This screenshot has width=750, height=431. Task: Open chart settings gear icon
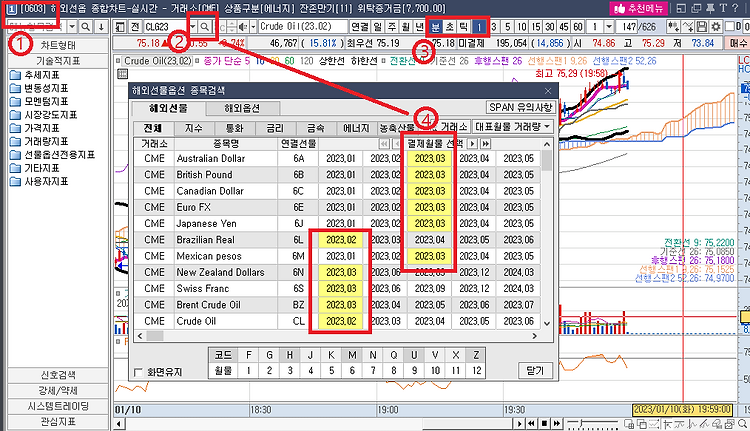coord(716,27)
